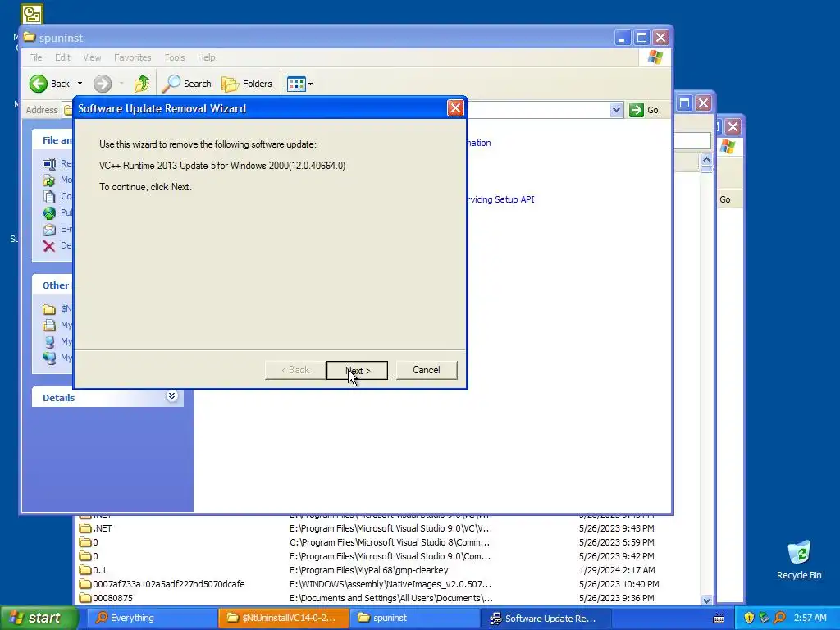Expand the Details panel chevron
This screenshot has height=630, width=840.
point(171,396)
